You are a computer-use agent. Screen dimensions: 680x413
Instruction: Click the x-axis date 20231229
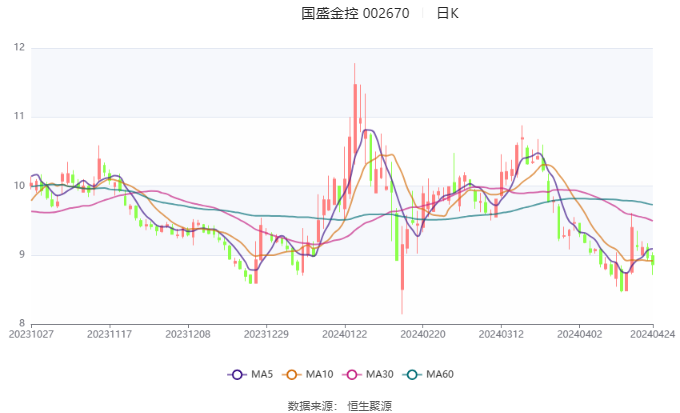(266, 334)
